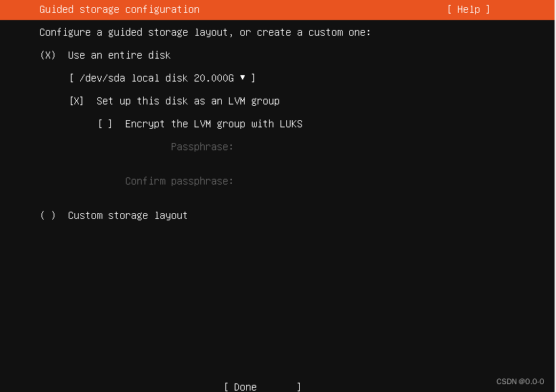Click the closing bracket of the Done button
The image size is (556, 392).
tap(299, 387)
